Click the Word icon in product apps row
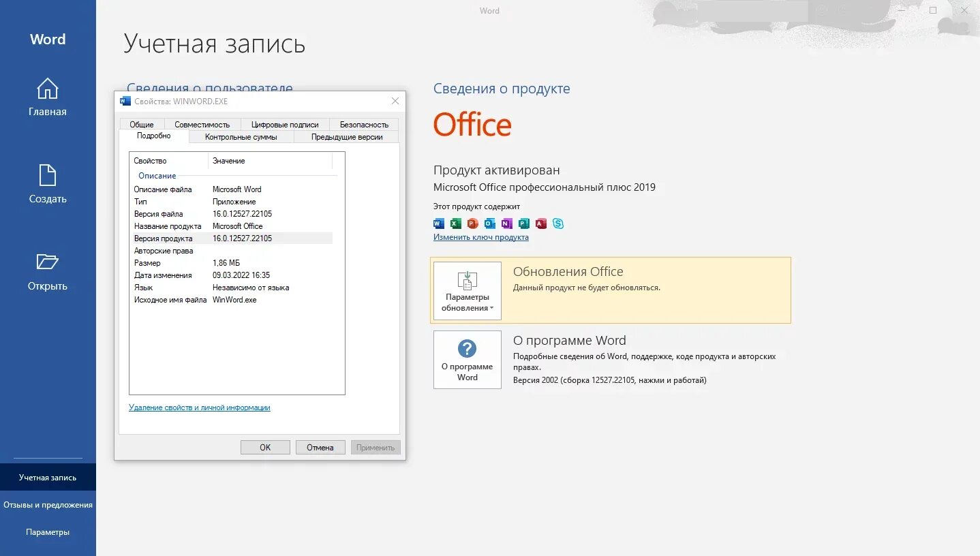980x556 pixels. 439,223
